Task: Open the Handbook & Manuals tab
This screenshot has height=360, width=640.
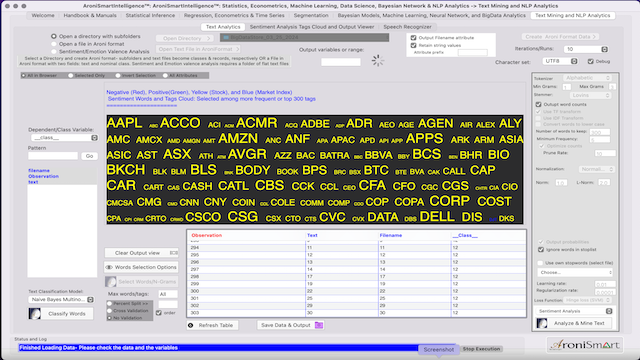Action: tap(90, 16)
